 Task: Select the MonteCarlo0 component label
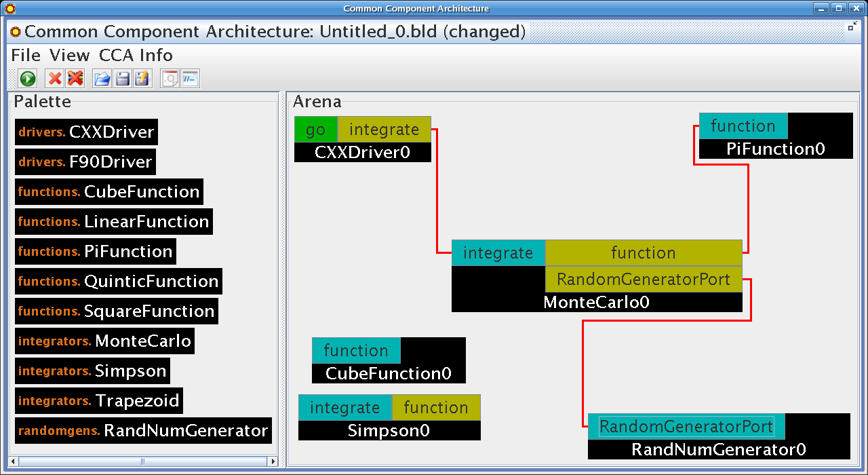coord(597,303)
